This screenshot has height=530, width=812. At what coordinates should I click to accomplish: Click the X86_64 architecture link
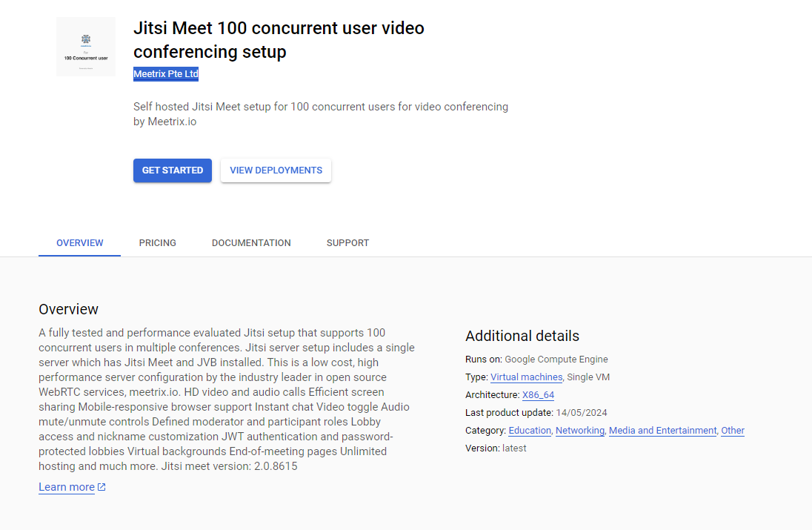pyautogui.click(x=538, y=394)
